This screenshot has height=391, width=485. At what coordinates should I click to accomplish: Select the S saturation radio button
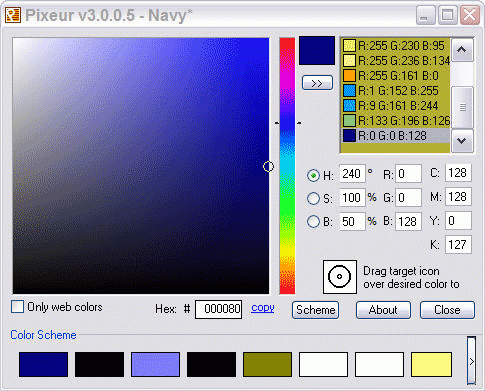(313, 198)
